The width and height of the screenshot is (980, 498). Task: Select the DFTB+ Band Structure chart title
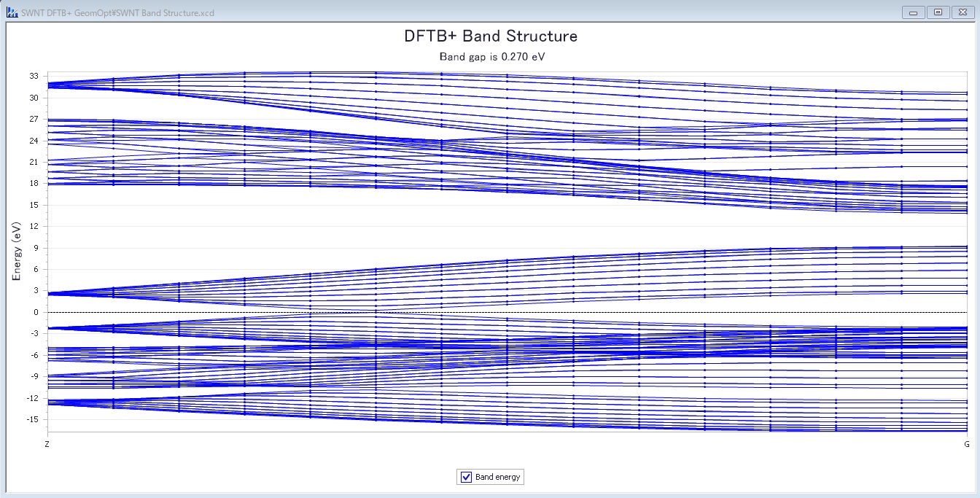(490, 36)
